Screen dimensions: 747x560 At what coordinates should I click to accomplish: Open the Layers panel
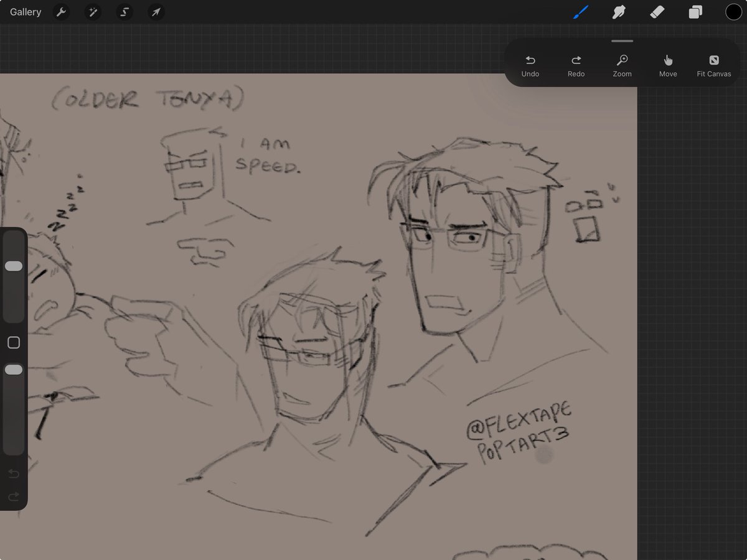pos(695,12)
